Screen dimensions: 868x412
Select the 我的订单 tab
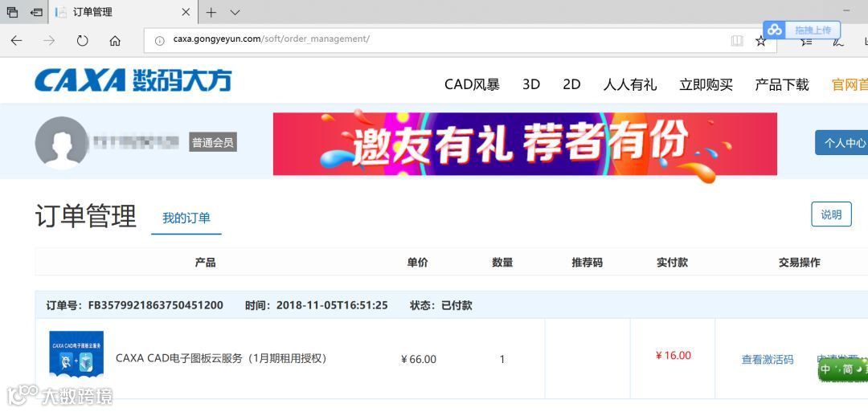186,218
